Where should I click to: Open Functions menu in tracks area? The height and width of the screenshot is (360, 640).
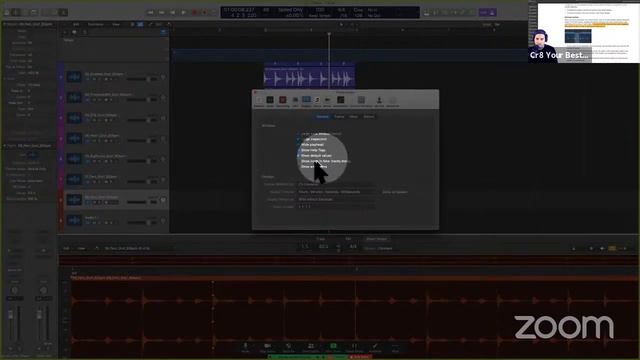(x=96, y=24)
